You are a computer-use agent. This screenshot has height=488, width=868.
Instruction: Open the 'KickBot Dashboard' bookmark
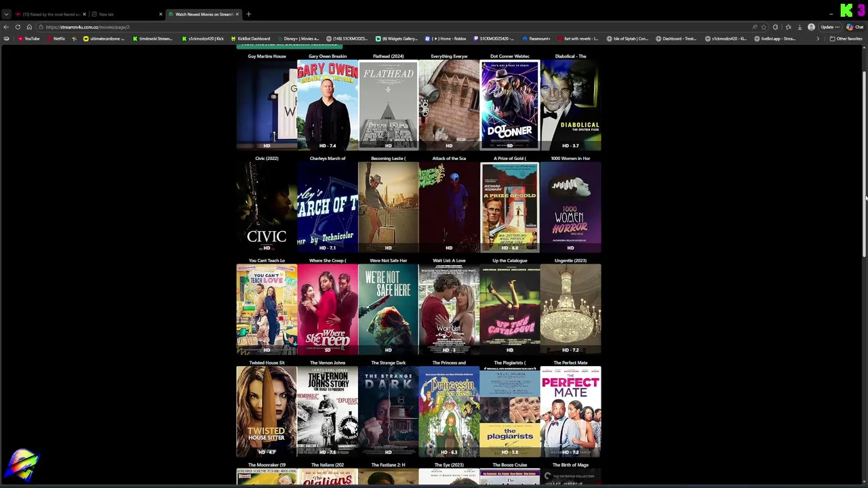click(x=250, y=39)
